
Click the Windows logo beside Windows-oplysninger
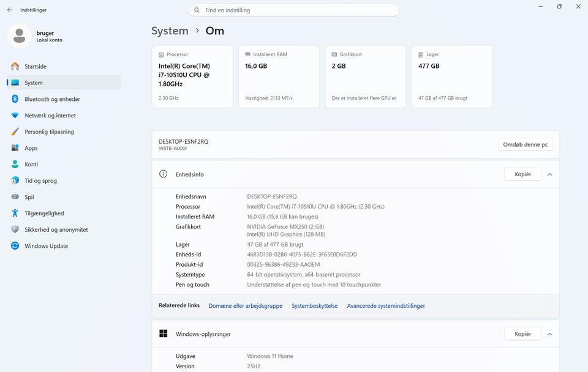coord(163,333)
